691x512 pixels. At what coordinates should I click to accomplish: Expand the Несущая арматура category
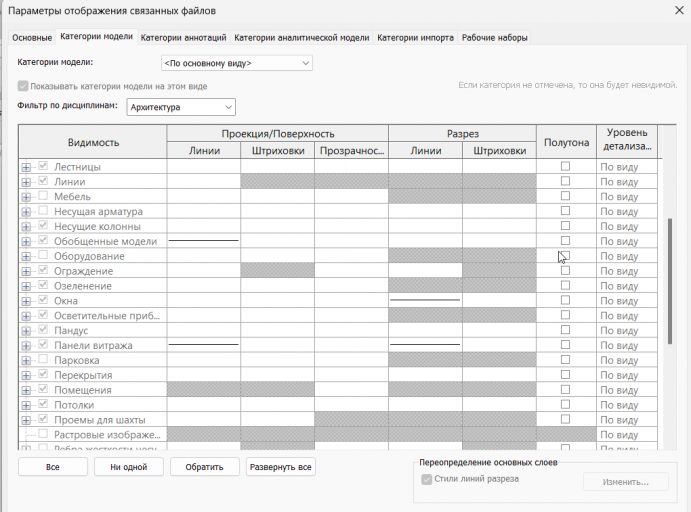(x=26, y=212)
